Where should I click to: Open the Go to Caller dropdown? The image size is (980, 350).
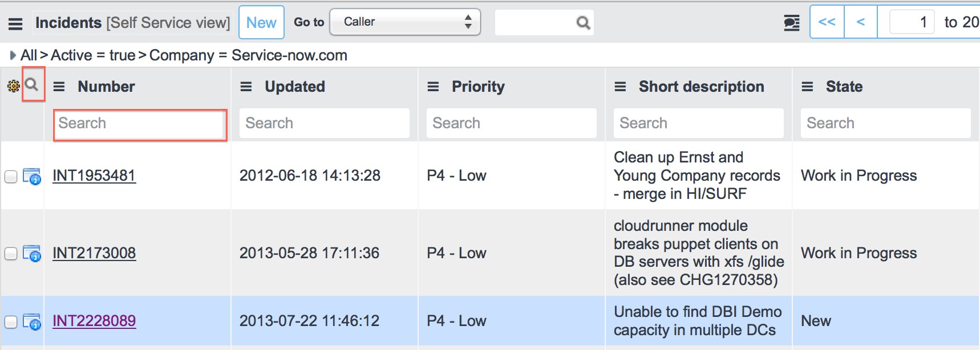[406, 22]
